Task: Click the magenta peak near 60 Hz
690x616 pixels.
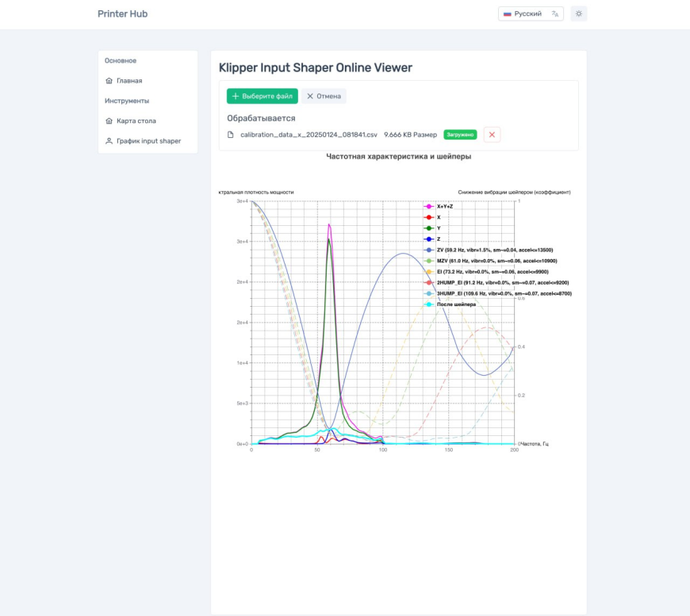Action: tap(329, 225)
